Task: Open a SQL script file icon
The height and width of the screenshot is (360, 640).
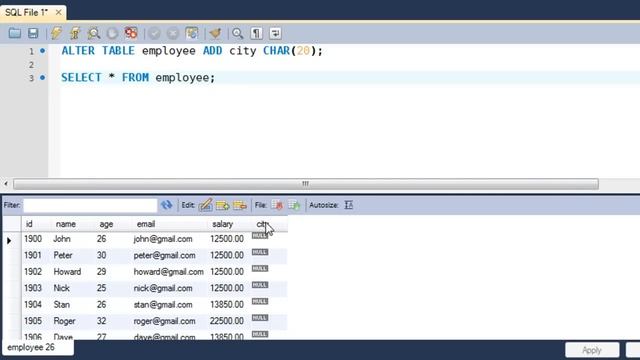Action: coord(15,33)
